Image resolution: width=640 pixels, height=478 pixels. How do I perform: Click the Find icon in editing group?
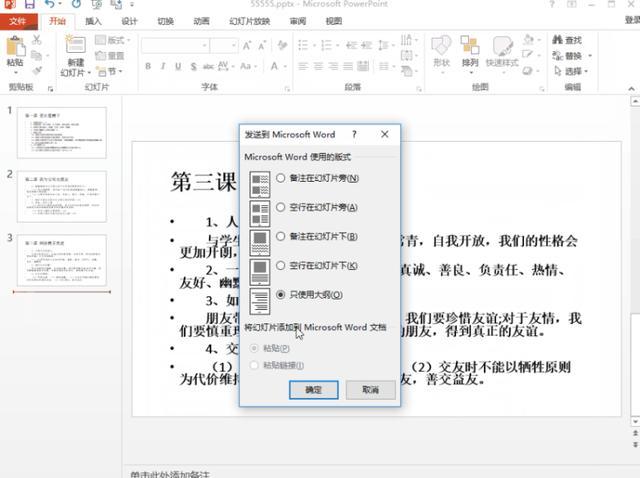click(x=567, y=40)
